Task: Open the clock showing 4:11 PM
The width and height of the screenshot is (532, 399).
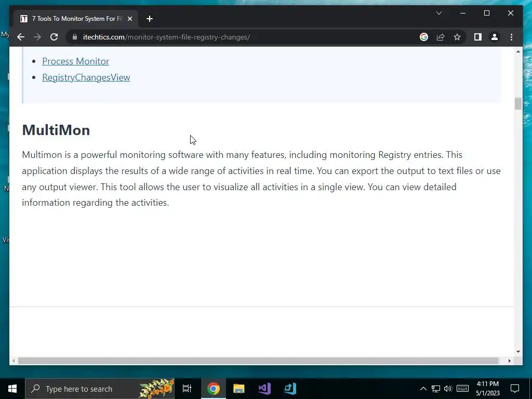Action: [487, 389]
